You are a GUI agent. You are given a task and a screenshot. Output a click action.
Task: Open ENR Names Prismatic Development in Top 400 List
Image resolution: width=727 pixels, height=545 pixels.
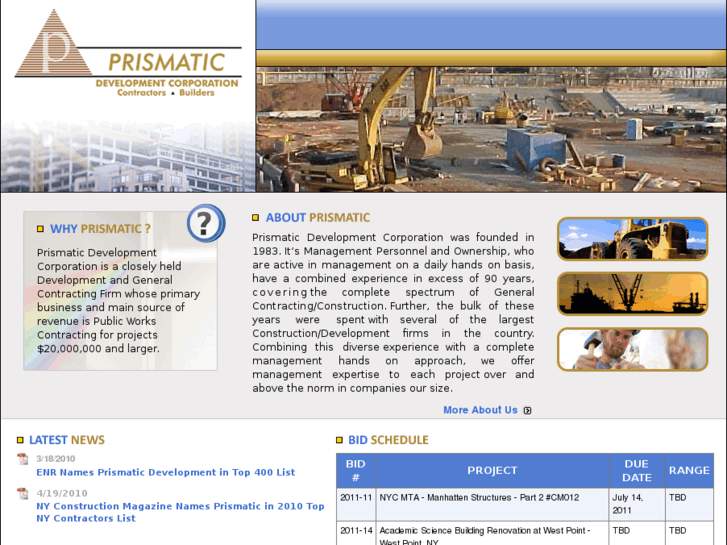click(166, 472)
